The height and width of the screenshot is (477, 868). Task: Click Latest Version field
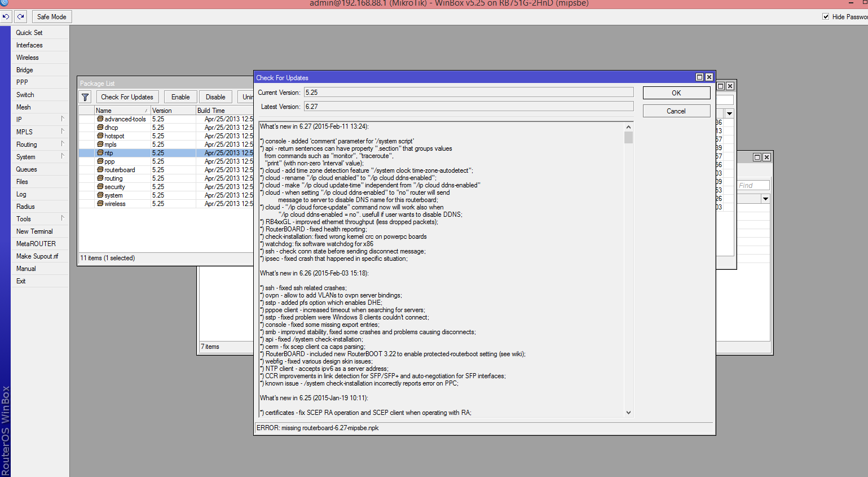(469, 107)
